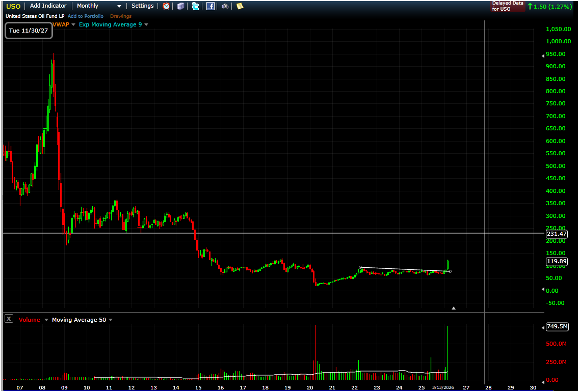Image resolution: width=579 pixels, height=392 pixels.
Task: Click the white up-triangle marker above the time axis
Action: coord(454,308)
